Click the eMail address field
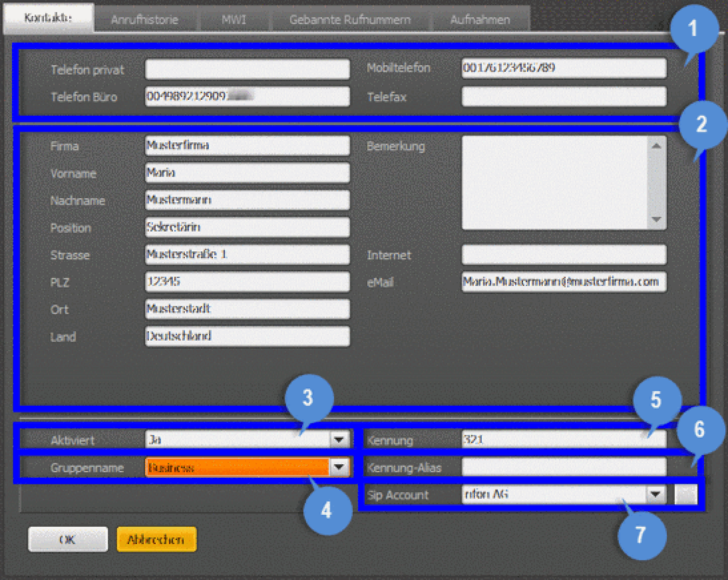The height and width of the screenshot is (580, 728). (x=564, y=282)
